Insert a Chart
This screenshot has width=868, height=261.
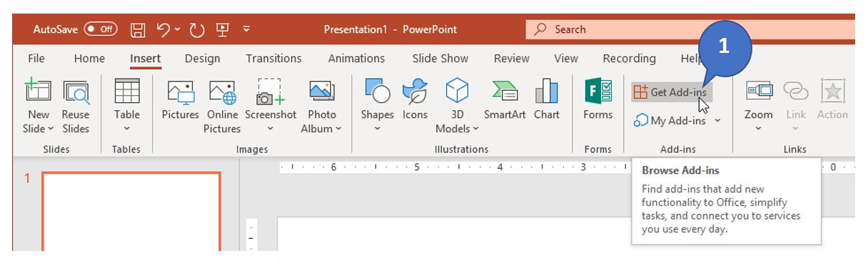(x=547, y=100)
